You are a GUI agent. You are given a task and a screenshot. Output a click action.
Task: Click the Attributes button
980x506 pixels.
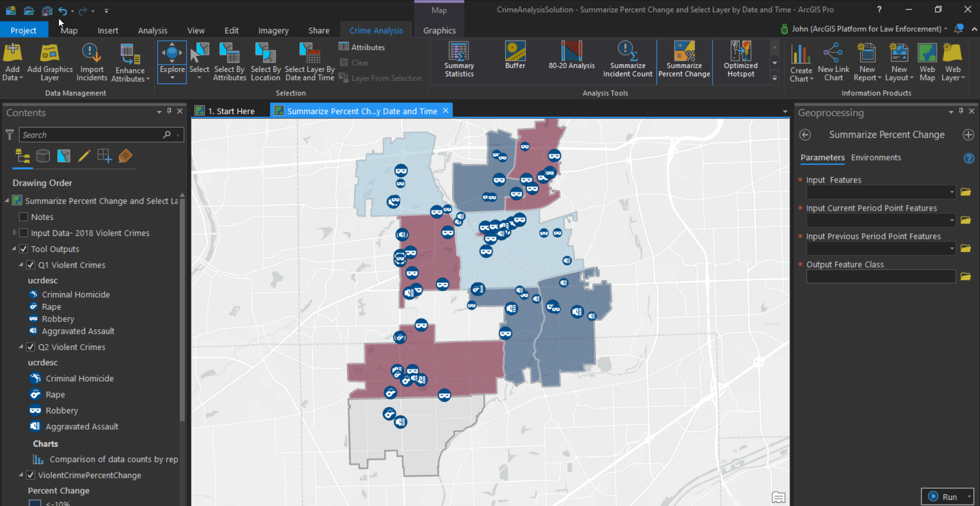tap(362, 47)
